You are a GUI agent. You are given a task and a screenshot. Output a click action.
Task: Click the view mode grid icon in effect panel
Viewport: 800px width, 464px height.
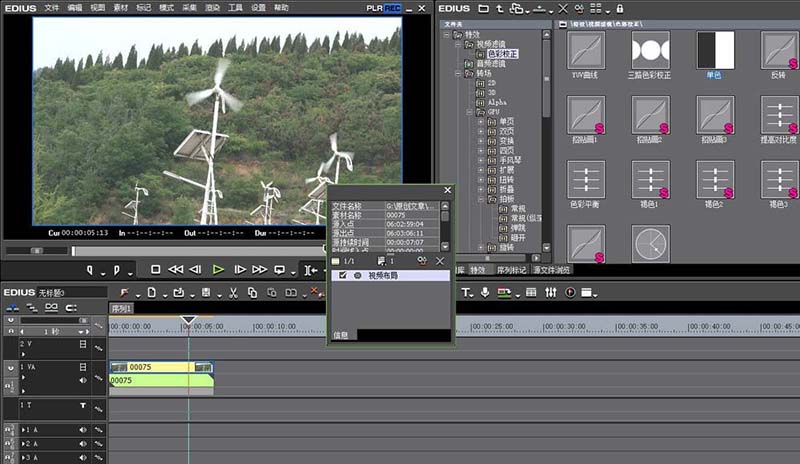pyautogui.click(x=595, y=9)
